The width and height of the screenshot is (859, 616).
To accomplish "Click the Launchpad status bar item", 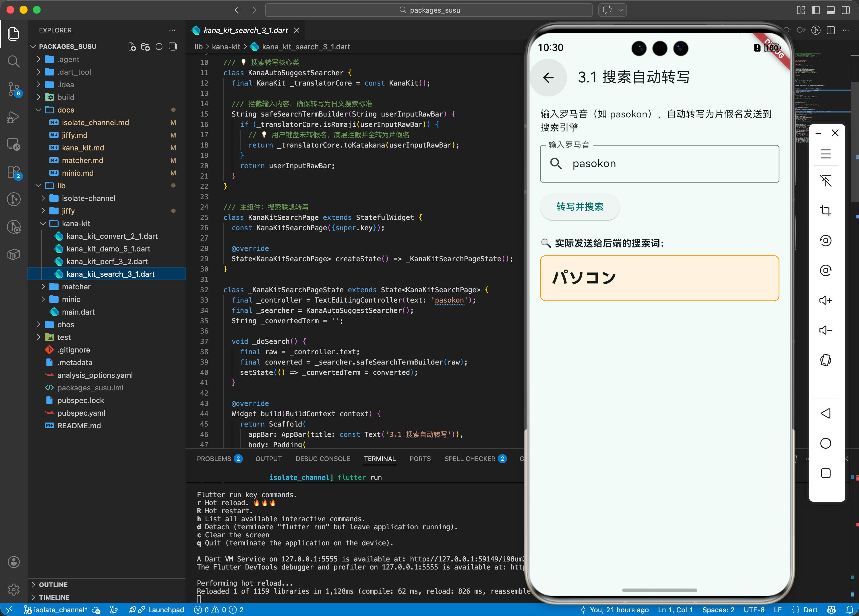I will tap(166, 610).
